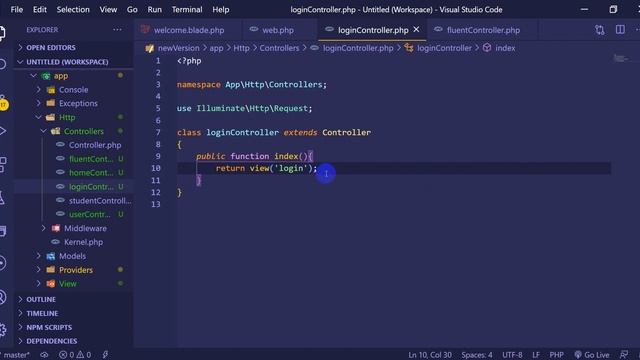
Task: Switch to fluentController.php tab
Action: [483, 30]
